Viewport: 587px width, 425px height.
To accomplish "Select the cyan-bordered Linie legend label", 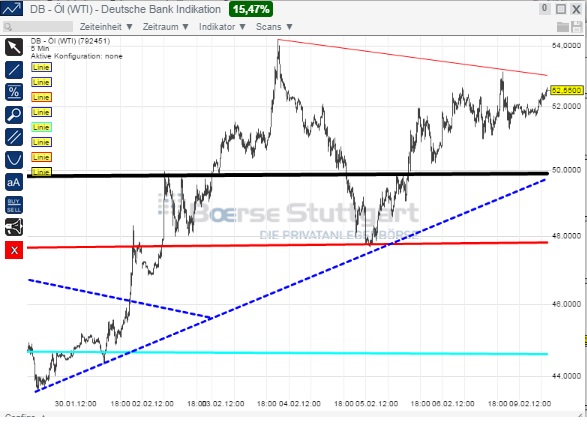I will click(x=41, y=127).
